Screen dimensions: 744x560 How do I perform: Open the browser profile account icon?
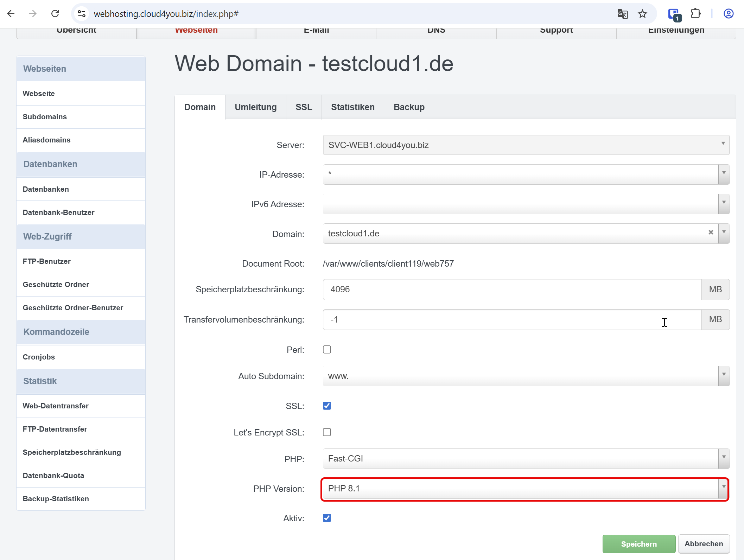[x=728, y=14]
